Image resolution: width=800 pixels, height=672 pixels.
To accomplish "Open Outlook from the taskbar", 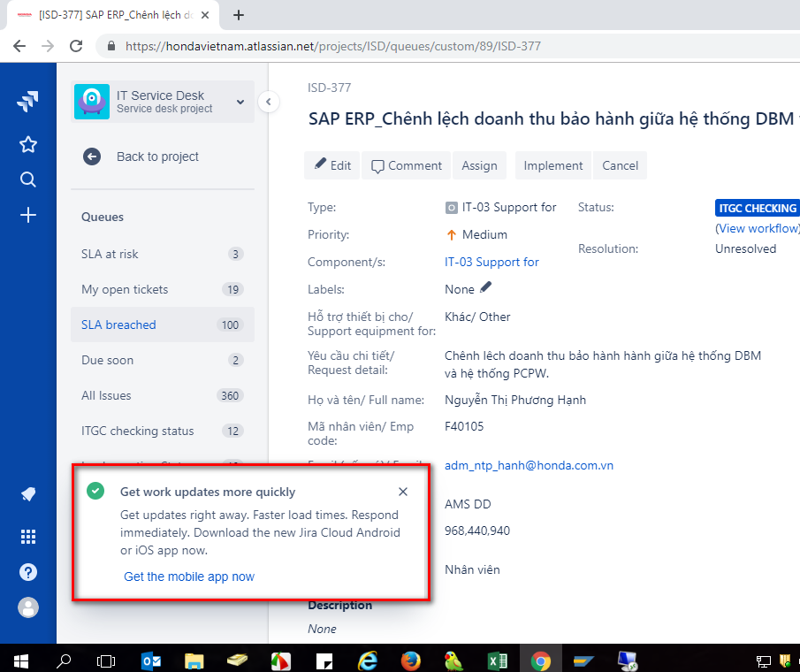I will pyautogui.click(x=151, y=661).
